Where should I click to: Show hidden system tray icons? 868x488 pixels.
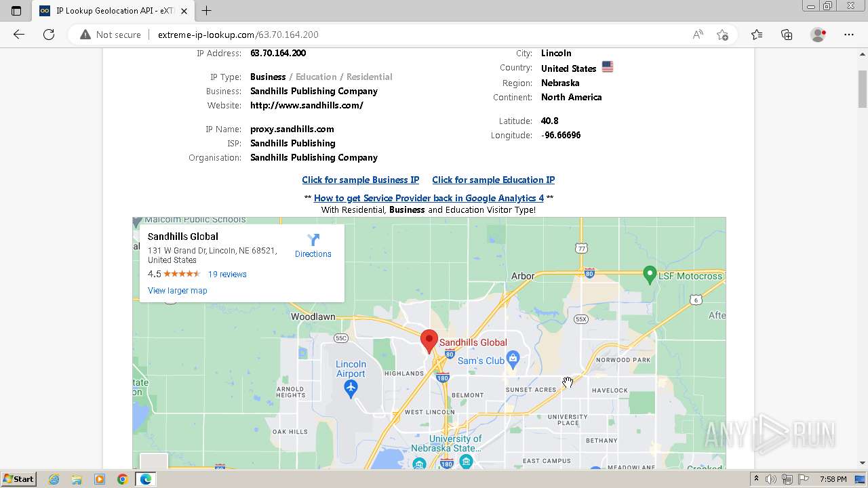757,479
